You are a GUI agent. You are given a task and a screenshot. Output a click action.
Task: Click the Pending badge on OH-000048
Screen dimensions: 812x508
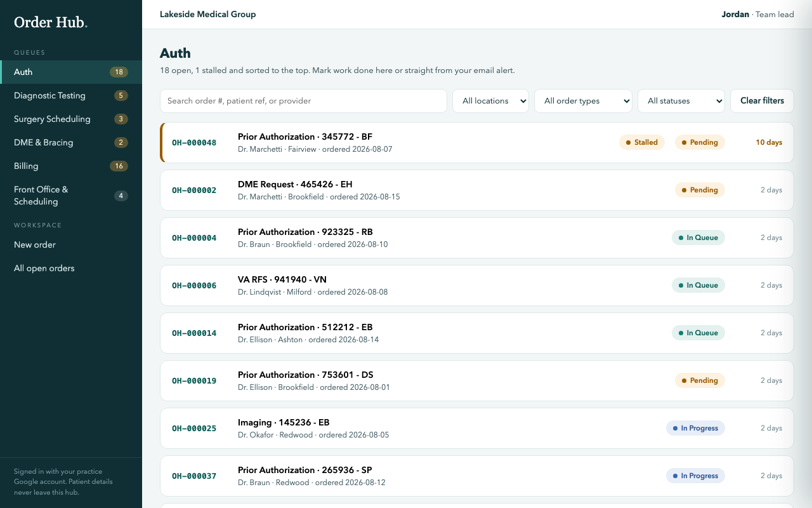click(x=700, y=142)
